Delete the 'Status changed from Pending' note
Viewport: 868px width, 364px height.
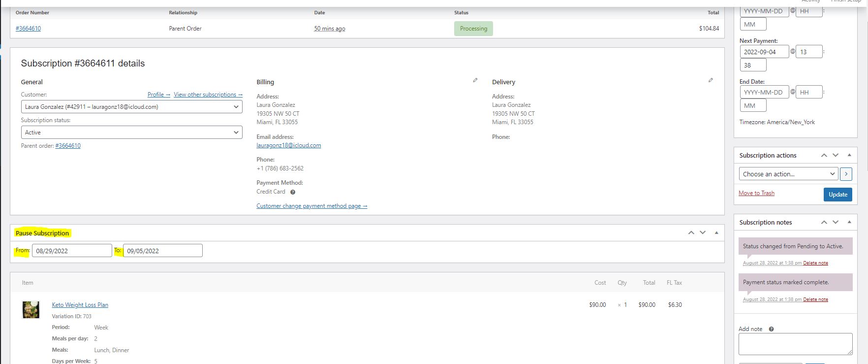815,263
